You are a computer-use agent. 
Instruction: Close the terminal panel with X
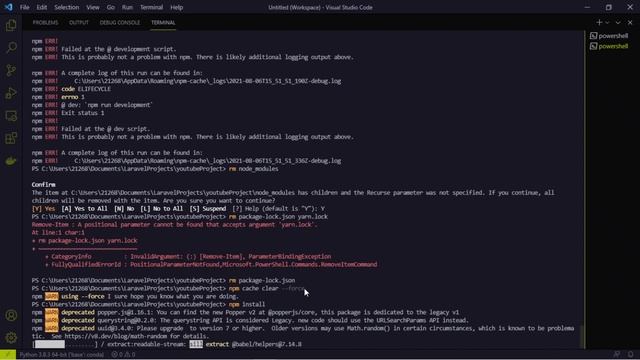tap(630, 22)
